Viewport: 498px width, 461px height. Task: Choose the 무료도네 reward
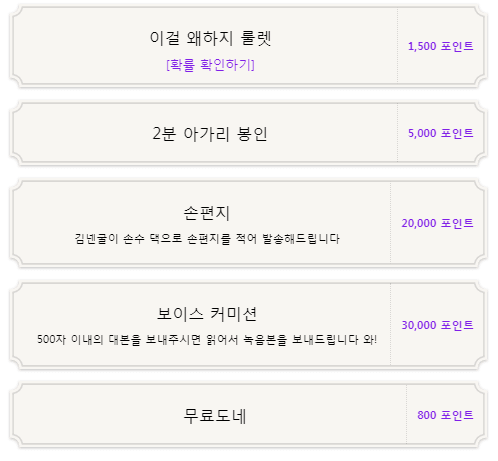tap(215, 416)
